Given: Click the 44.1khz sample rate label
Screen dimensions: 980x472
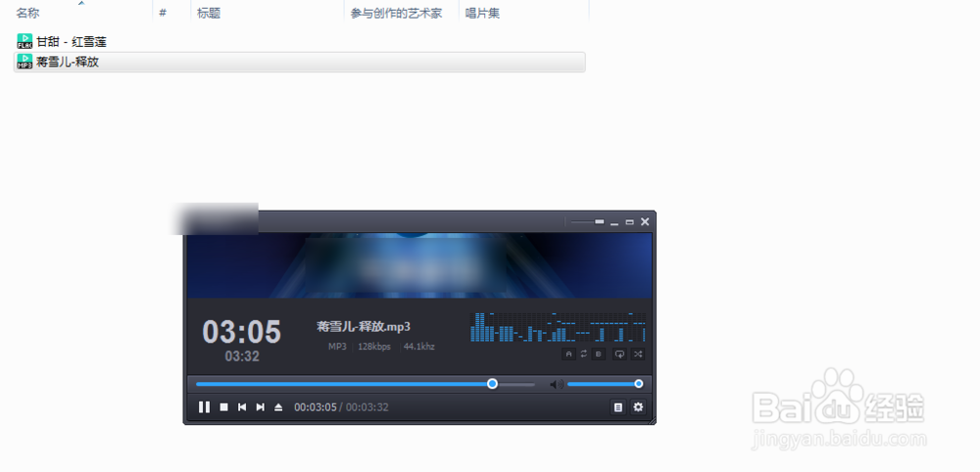Looking at the screenshot, I should [418, 347].
